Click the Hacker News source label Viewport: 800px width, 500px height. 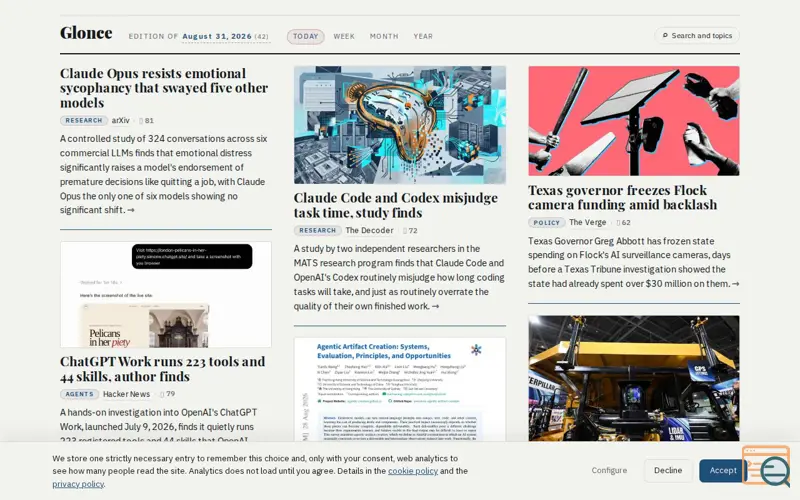[126, 394]
